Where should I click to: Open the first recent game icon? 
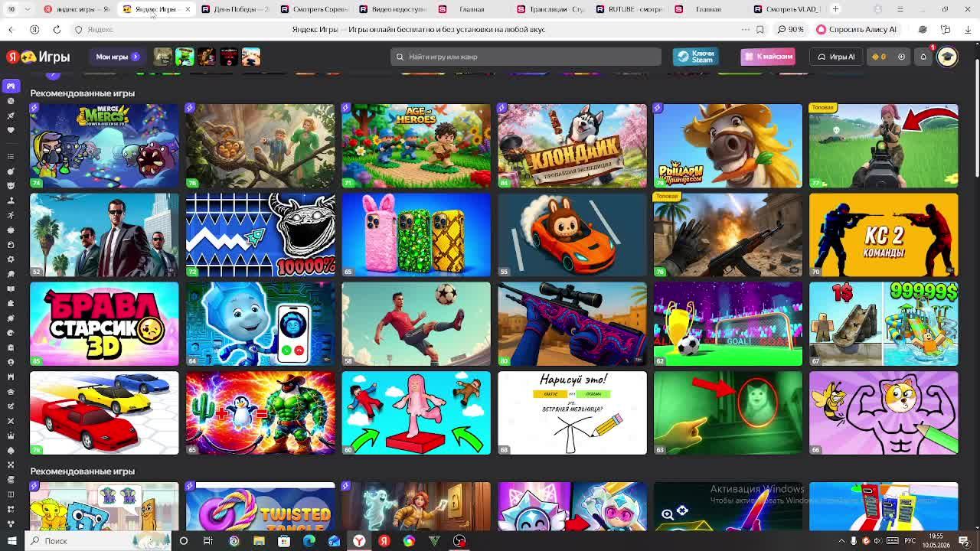pos(162,57)
